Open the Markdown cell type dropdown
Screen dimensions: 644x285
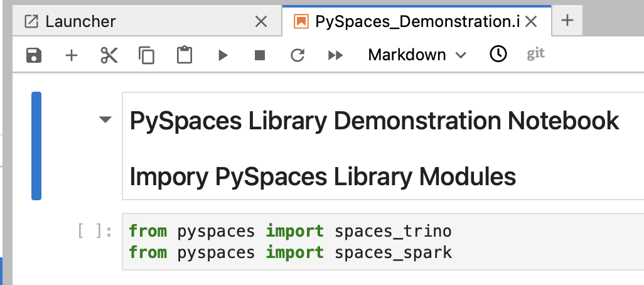(x=417, y=55)
